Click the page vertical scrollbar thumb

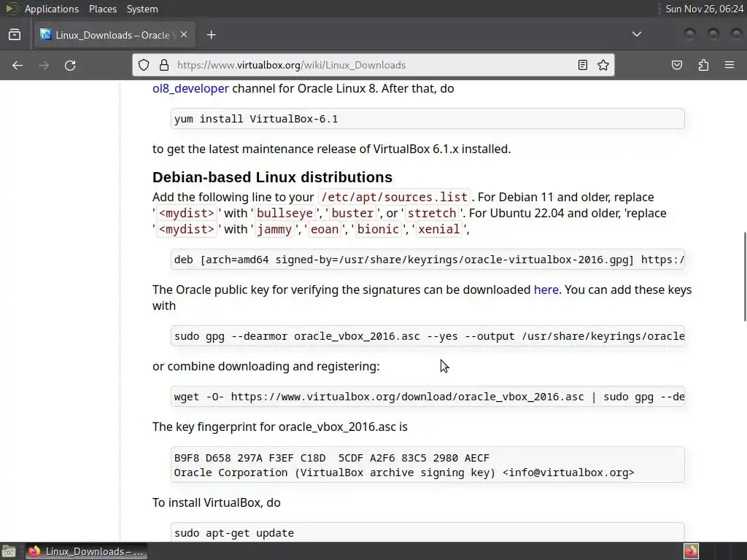click(745, 276)
